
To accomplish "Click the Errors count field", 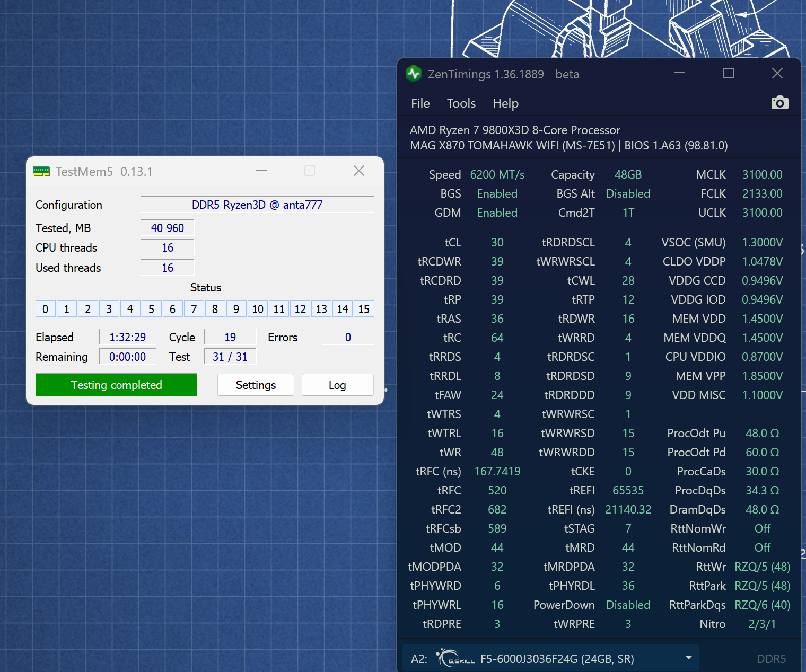I will point(348,337).
